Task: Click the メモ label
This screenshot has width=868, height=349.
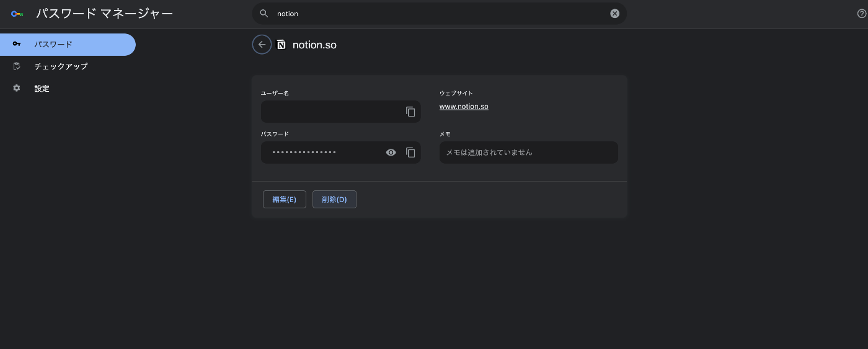Action: coord(445,134)
